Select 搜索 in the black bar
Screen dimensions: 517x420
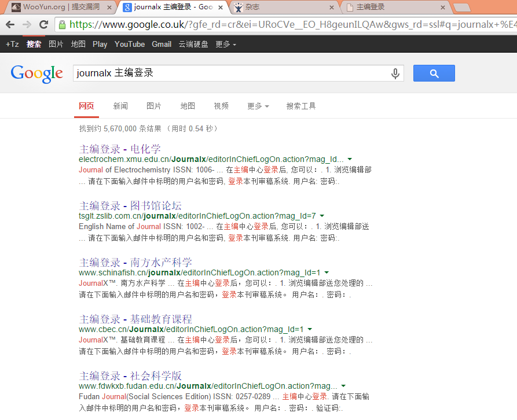click(x=34, y=44)
